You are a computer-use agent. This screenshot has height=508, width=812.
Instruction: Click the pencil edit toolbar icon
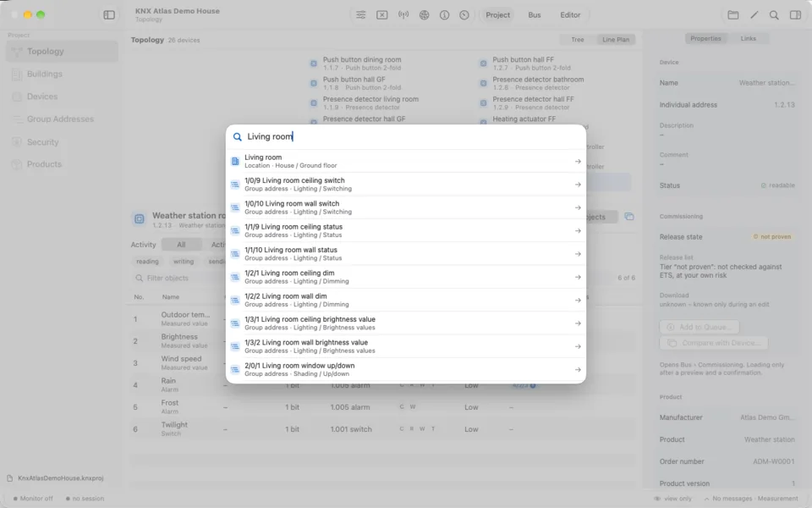754,15
